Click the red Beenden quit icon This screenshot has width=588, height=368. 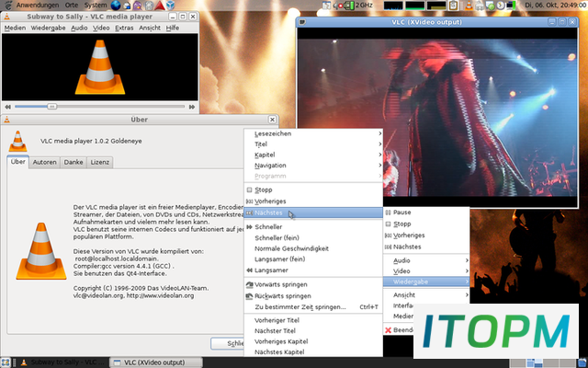click(388, 330)
